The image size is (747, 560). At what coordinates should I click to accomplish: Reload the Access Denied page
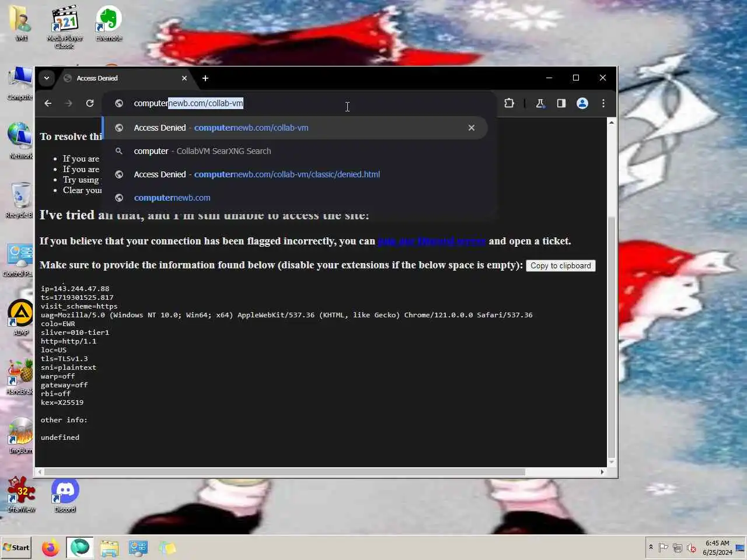pos(90,103)
